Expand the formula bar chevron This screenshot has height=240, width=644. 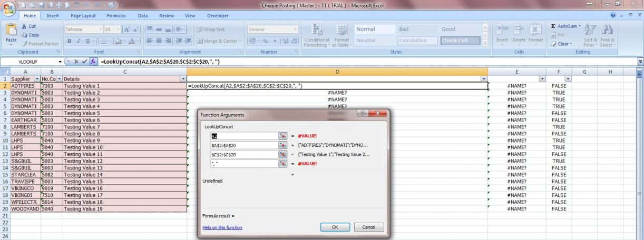(640, 62)
